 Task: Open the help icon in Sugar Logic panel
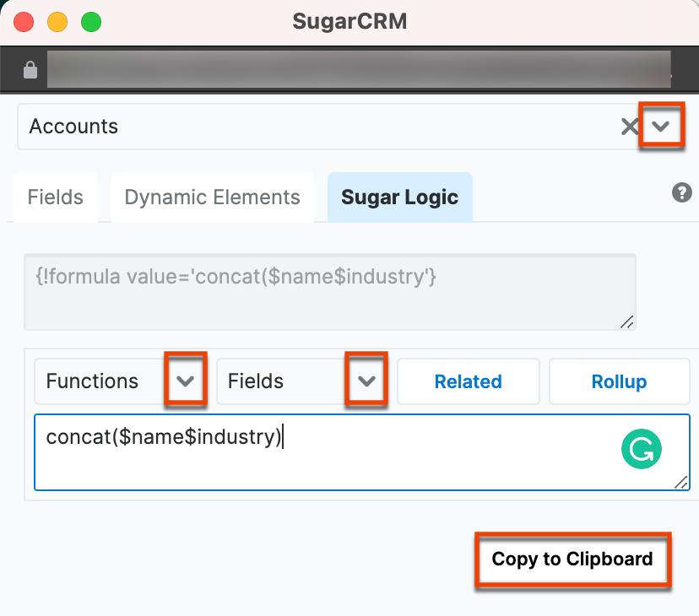(681, 193)
